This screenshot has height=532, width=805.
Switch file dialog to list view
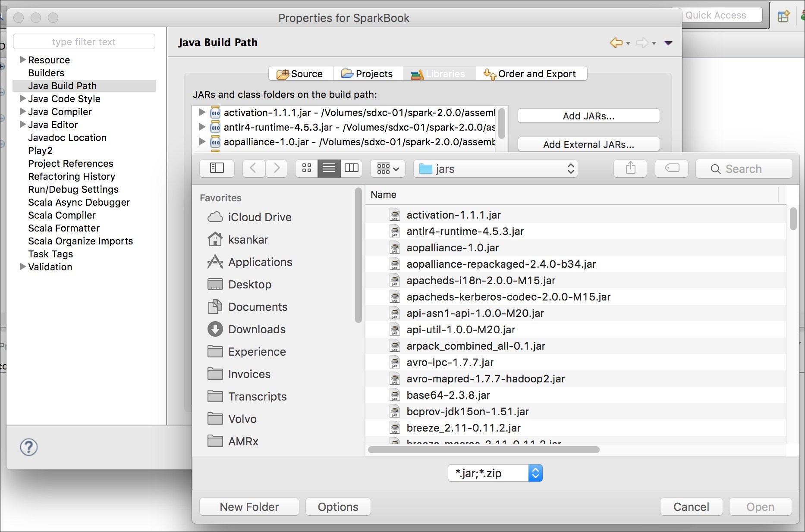329,168
